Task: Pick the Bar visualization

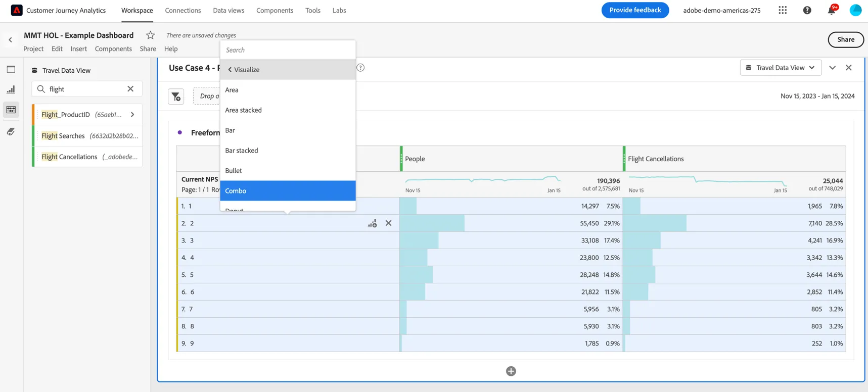Action: pyautogui.click(x=288, y=130)
